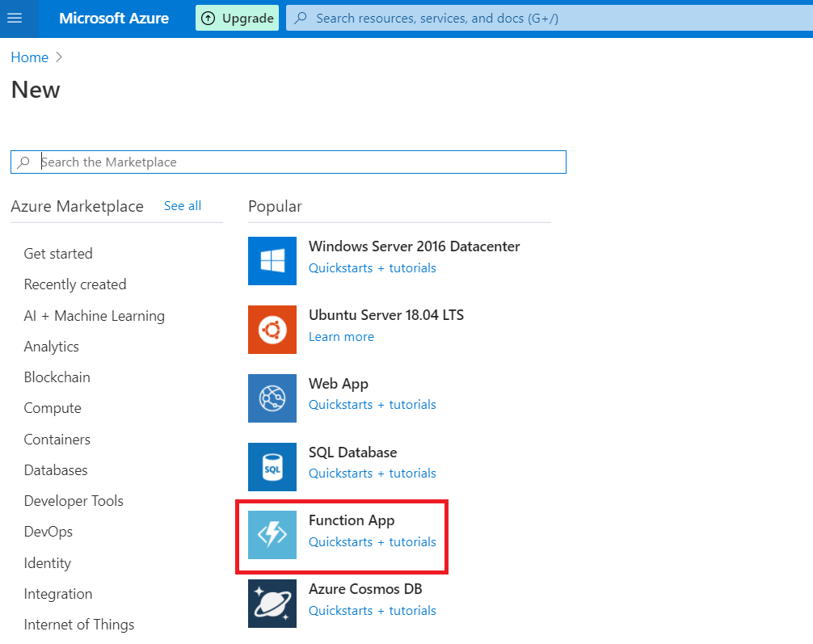Open the portal hamburger navigation menu
The image size is (813, 644).
coord(16,18)
